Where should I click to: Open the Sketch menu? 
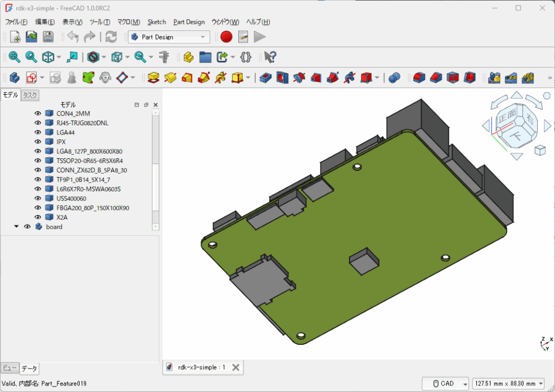[157, 22]
